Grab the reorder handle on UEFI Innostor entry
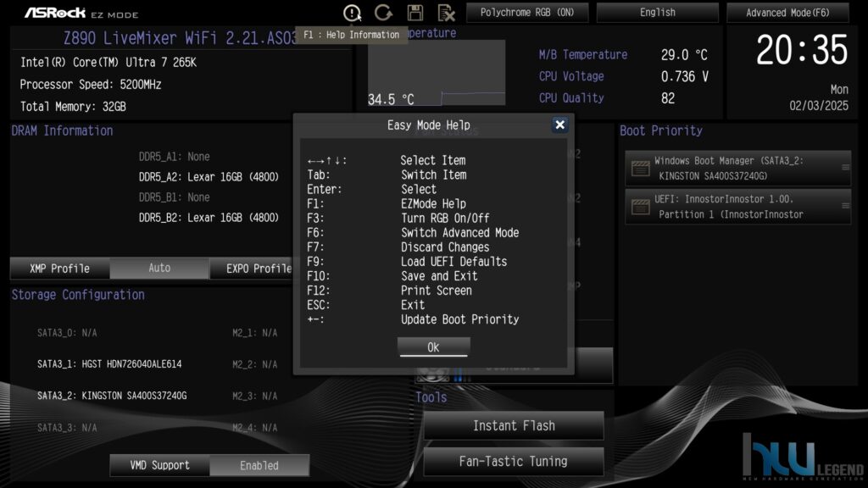 tap(845, 205)
